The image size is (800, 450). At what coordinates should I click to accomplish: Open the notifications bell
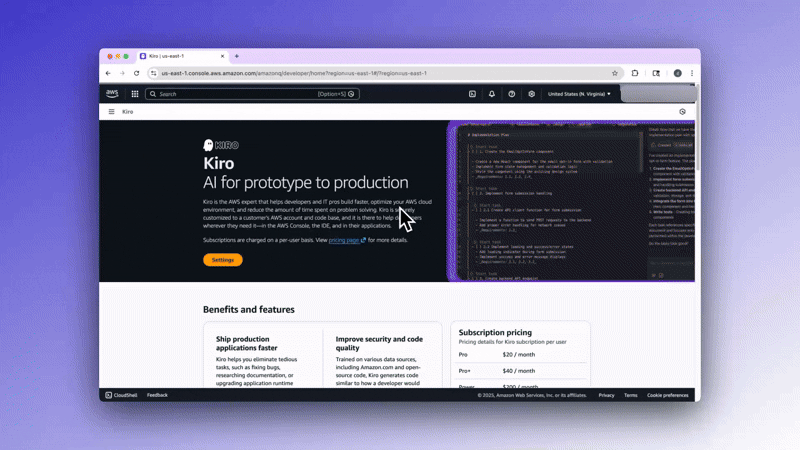point(492,94)
